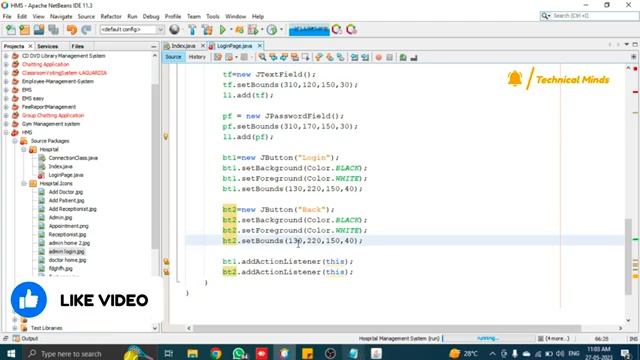The width and height of the screenshot is (640, 360).
Task: Click the Find Selection magnifier icon
Action: pyautogui.click(x=262, y=57)
